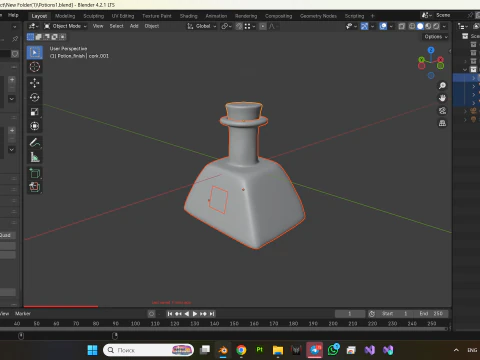Switch to rendered shading

[x=436, y=26]
